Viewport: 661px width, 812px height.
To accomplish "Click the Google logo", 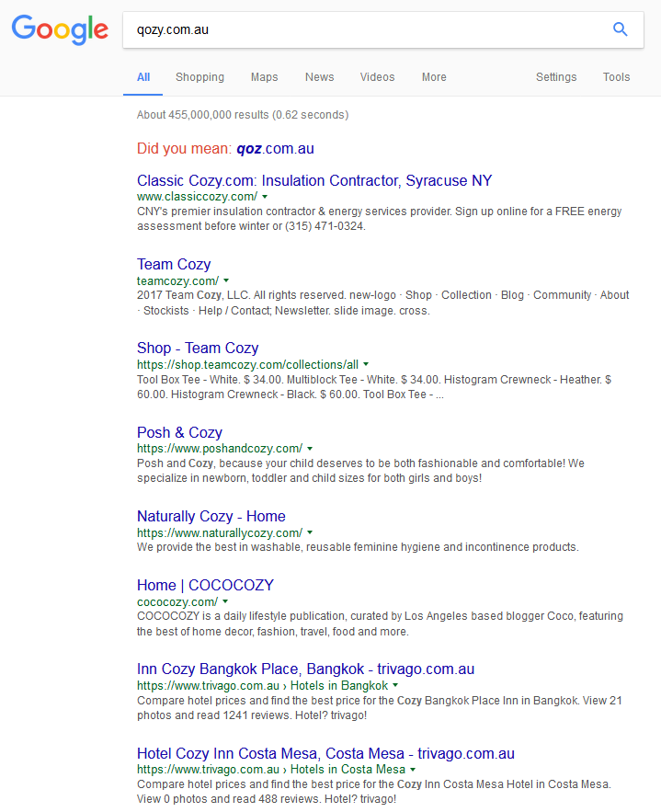I will click(x=60, y=29).
